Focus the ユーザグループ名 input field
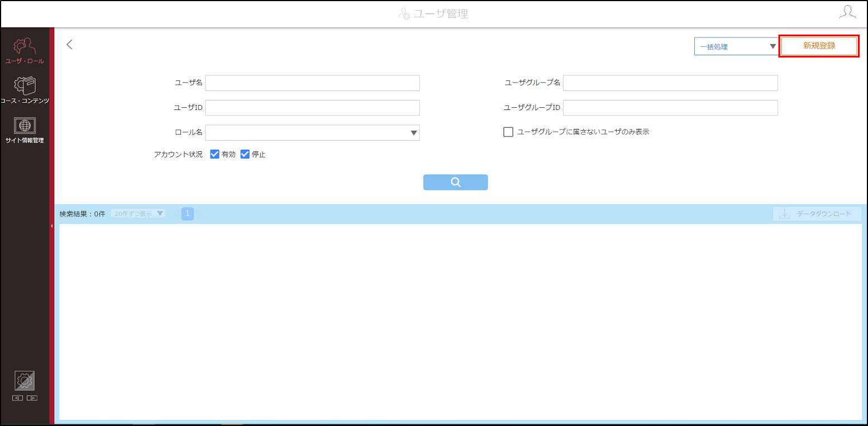Image resolution: width=868 pixels, height=426 pixels. pos(670,83)
